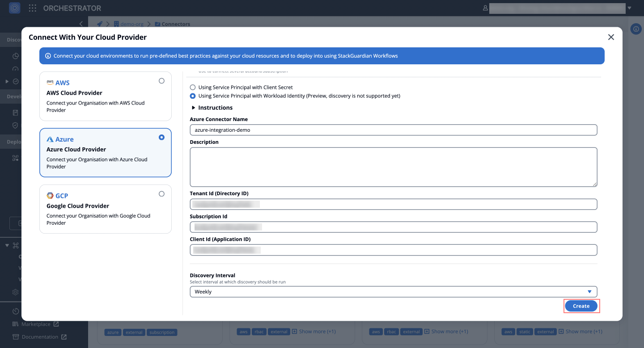Click the Google Cloud Provider card title
Image resolution: width=644 pixels, height=348 pixels.
click(x=78, y=206)
